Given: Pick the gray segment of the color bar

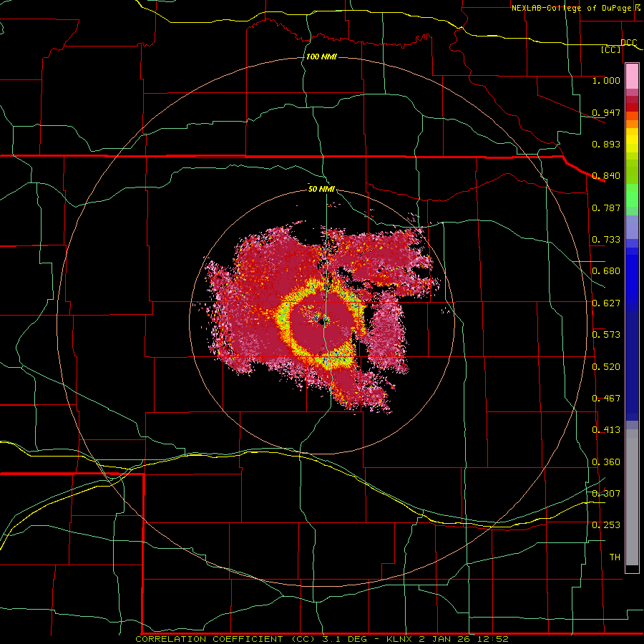Looking at the screenshot, I should coord(632,497).
